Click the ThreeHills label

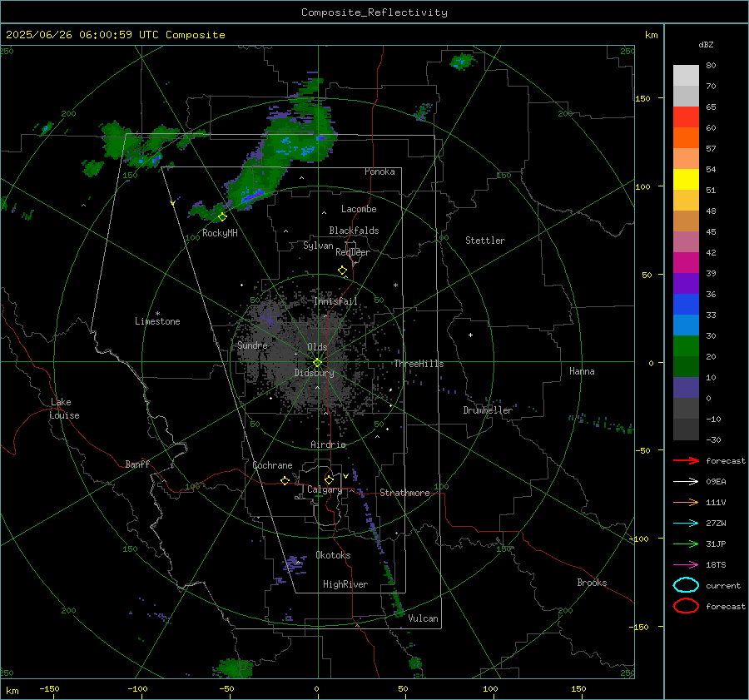tap(419, 364)
